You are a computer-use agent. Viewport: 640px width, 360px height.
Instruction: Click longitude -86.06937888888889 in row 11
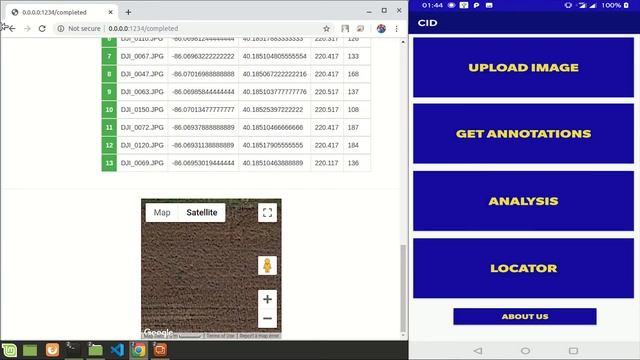203,127
